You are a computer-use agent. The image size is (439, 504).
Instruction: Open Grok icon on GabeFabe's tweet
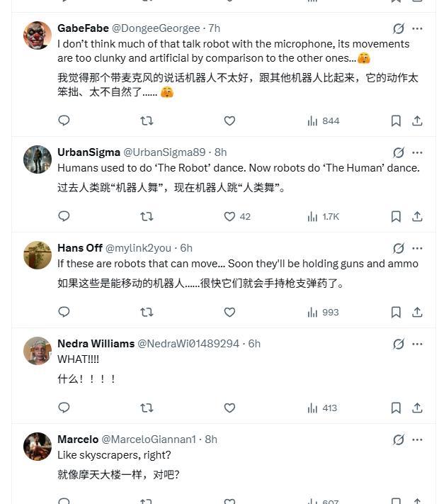[399, 28]
